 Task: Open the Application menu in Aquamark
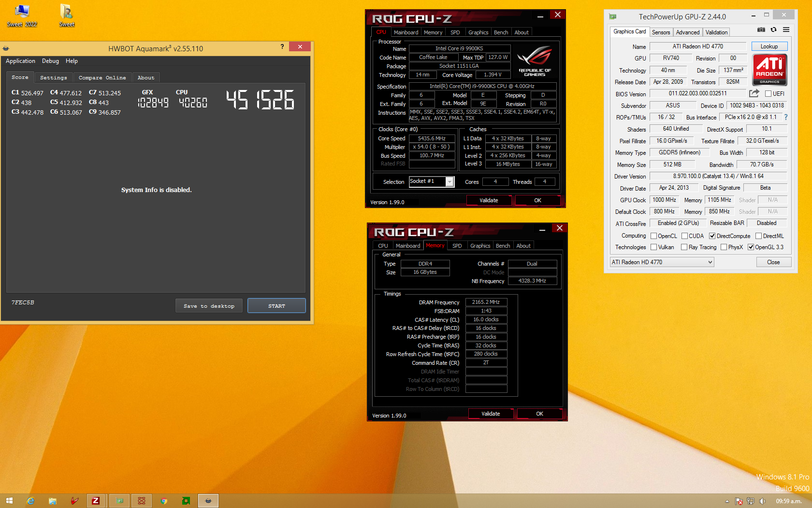tap(20, 61)
